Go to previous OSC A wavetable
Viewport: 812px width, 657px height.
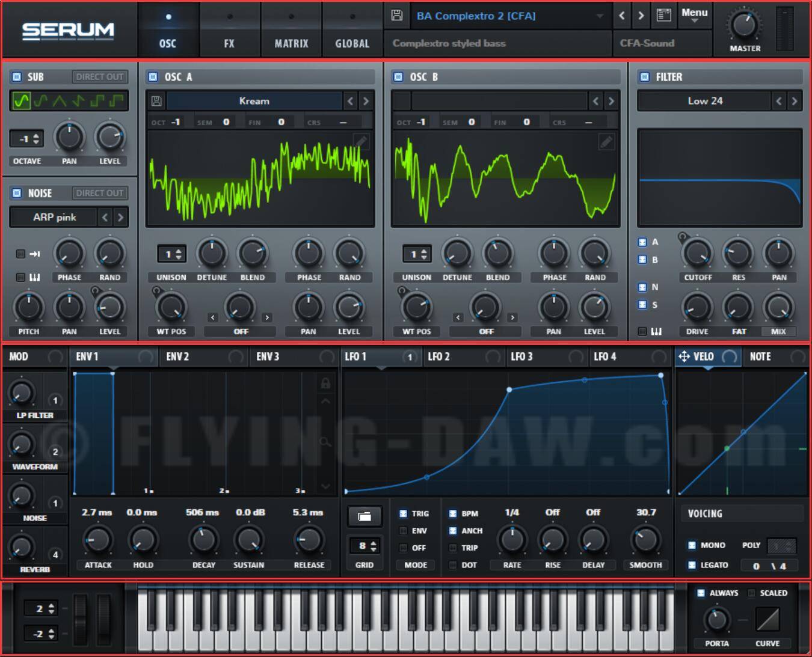point(350,101)
